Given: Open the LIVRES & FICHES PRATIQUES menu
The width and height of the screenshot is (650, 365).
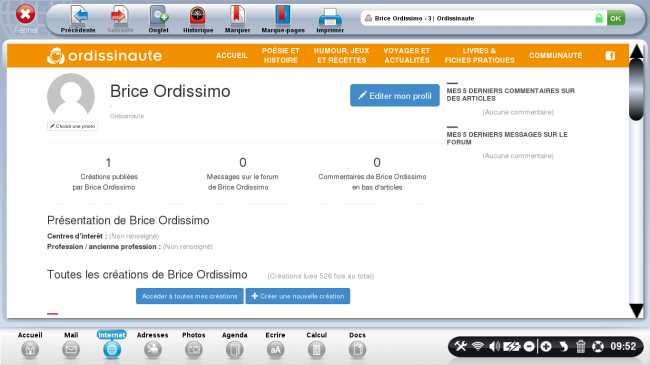Looking at the screenshot, I should [479, 56].
